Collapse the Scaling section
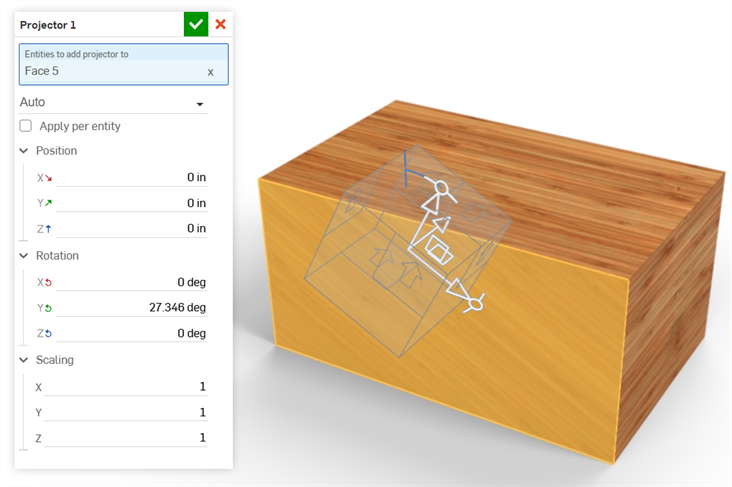The height and width of the screenshot is (487, 732). [24, 360]
